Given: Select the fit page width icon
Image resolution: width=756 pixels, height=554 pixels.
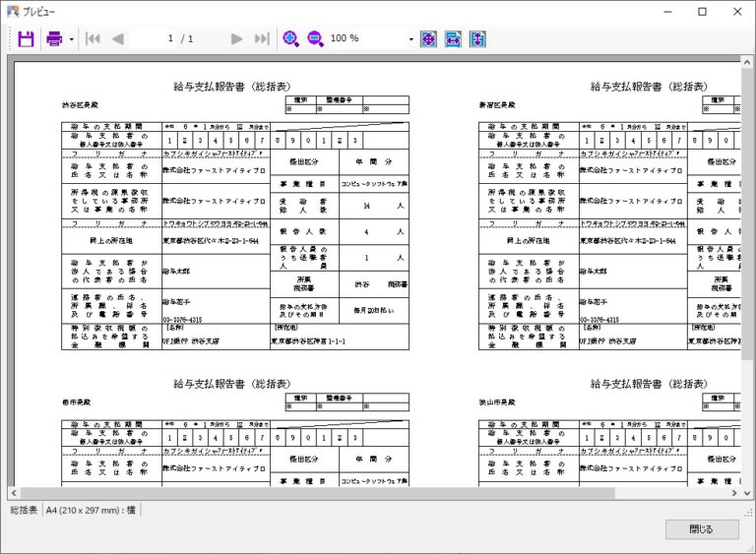Looking at the screenshot, I should pyautogui.click(x=453, y=38).
